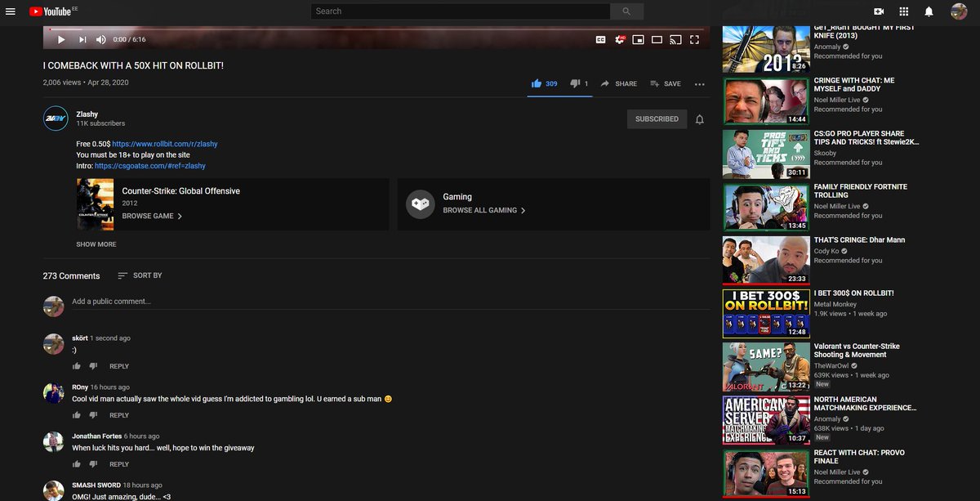
Task: Switch on miniplayer mode
Action: click(x=638, y=39)
